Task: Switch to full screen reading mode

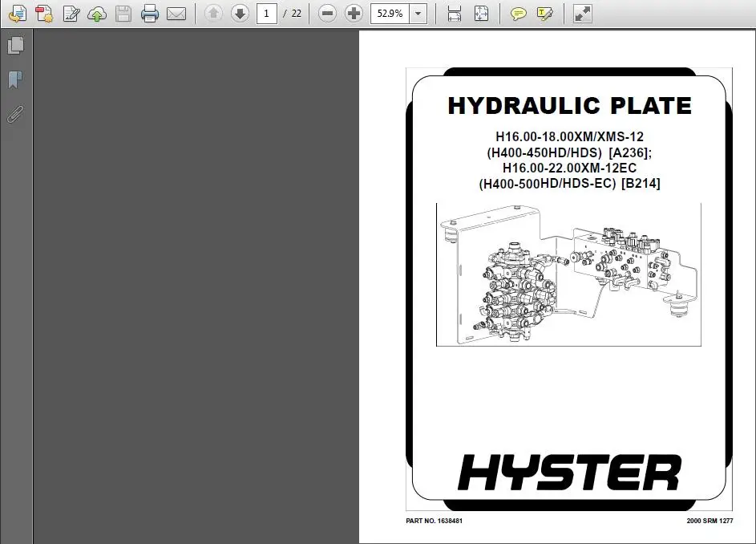Action: (x=581, y=14)
